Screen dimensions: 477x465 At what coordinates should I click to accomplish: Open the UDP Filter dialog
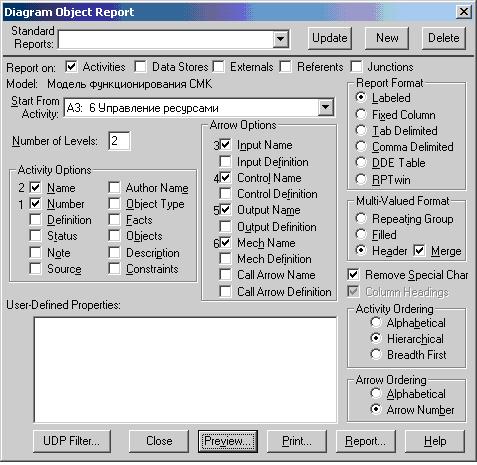[x=72, y=441]
